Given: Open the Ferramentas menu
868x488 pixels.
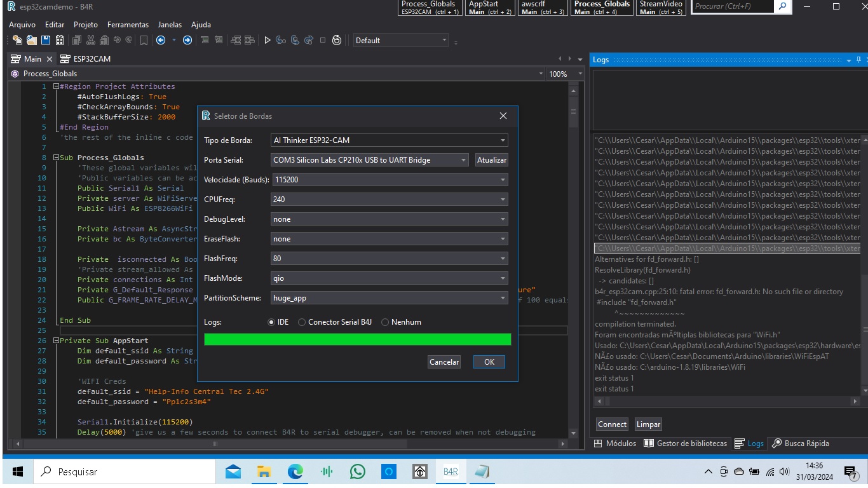Looking at the screenshot, I should pos(128,25).
